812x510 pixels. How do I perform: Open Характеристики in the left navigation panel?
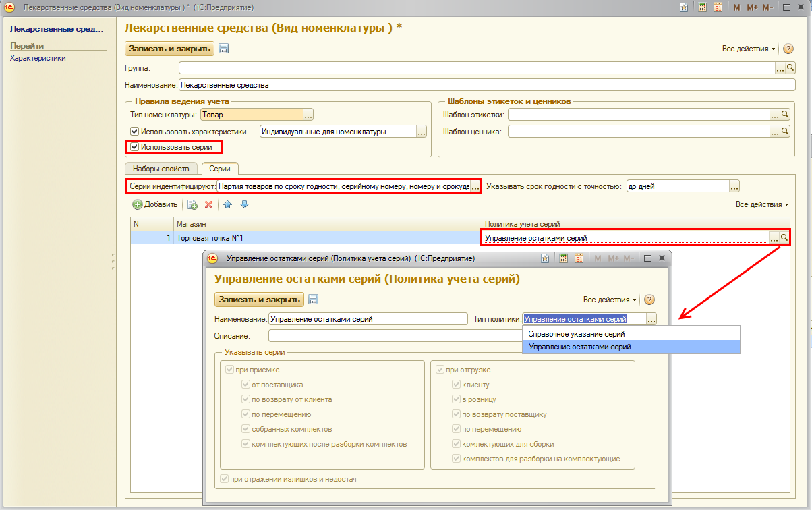click(x=38, y=58)
